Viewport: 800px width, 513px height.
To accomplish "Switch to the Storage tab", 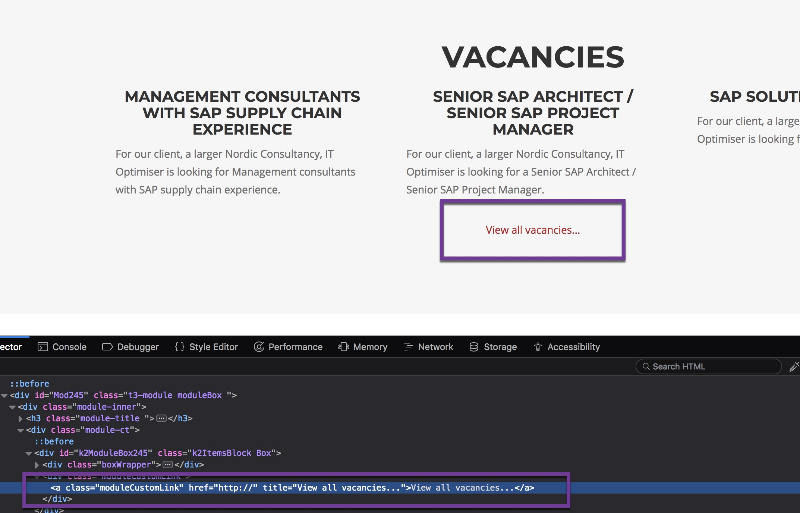I will [x=493, y=347].
